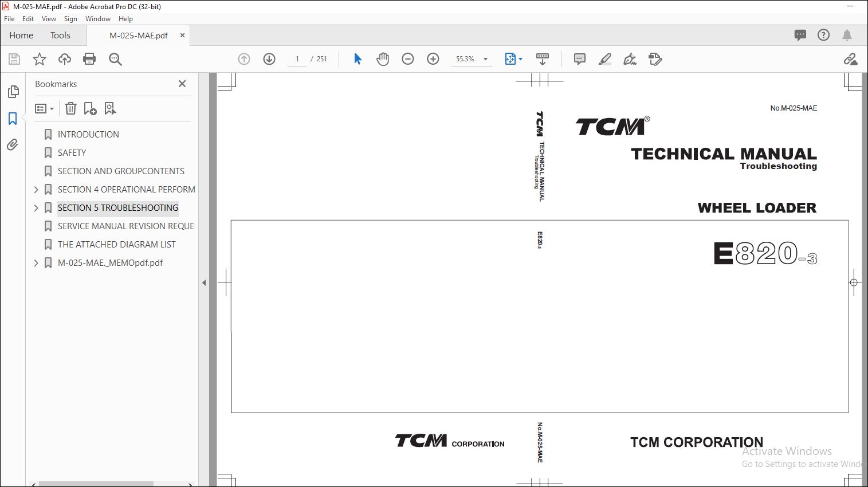Image resolution: width=868 pixels, height=487 pixels.
Task: Close the Bookmarks panel
Action: (x=182, y=84)
